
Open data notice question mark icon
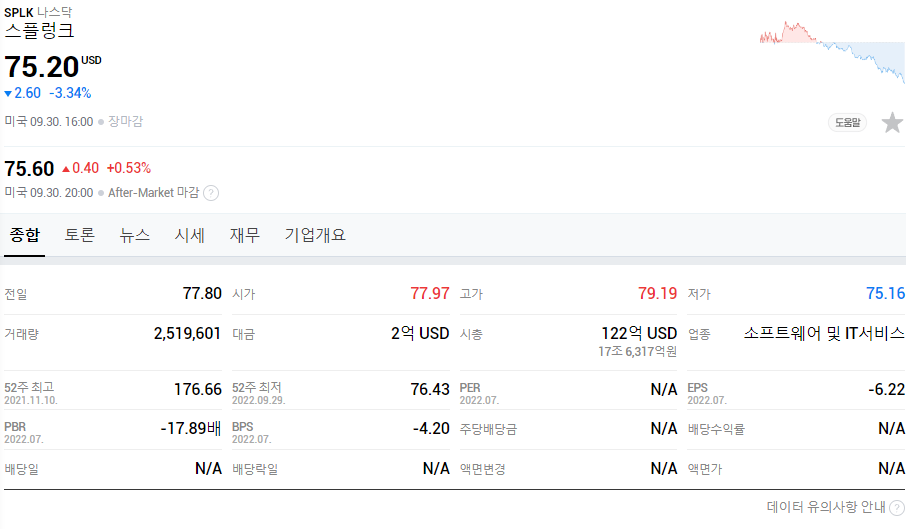click(897, 508)
